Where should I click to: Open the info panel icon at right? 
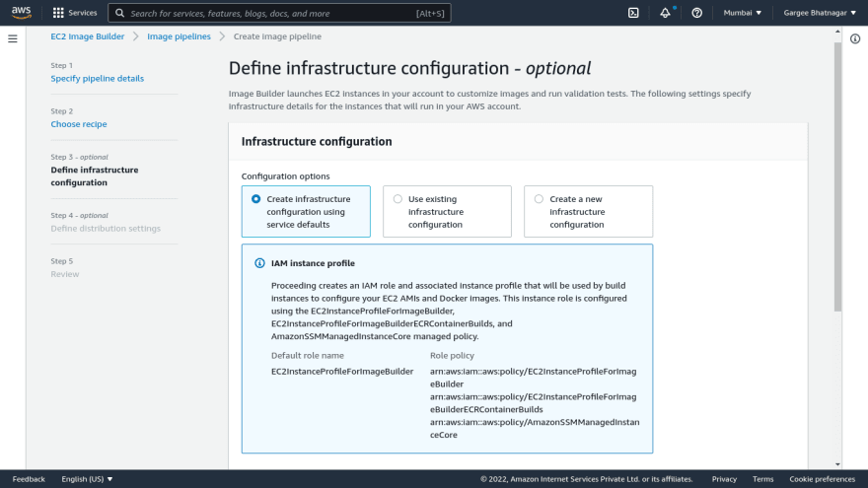[x=855, y=38]
